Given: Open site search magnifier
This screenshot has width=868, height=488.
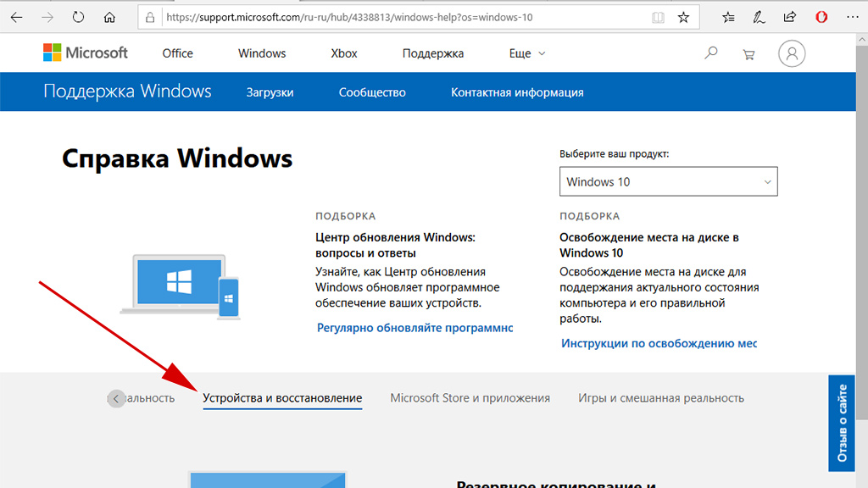Looking at the screenshot, I should tap(711, 53).
